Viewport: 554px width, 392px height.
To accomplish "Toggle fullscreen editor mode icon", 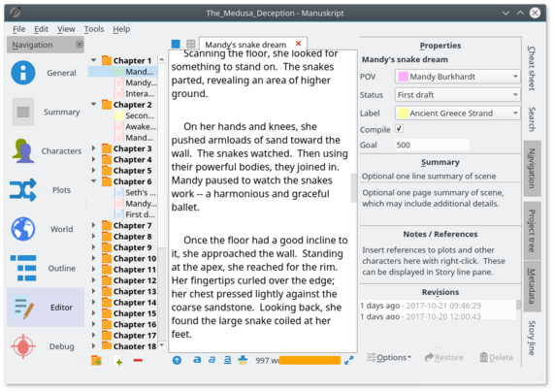I will pyautogui.click(x=348, y=361).
